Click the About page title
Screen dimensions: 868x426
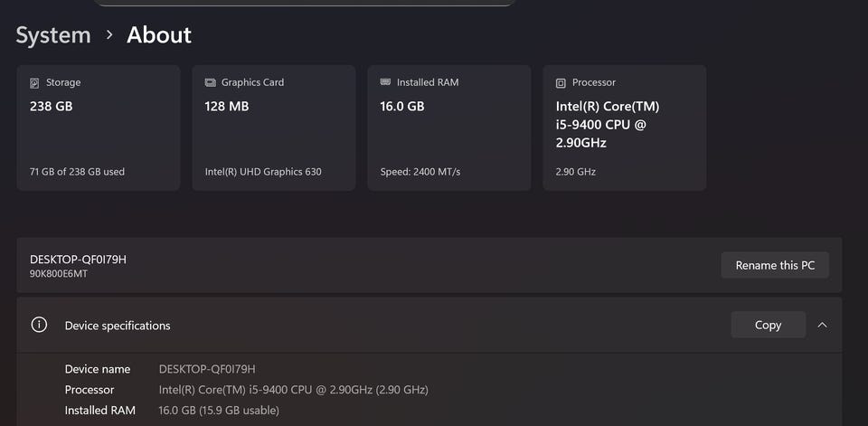(159, 35)
